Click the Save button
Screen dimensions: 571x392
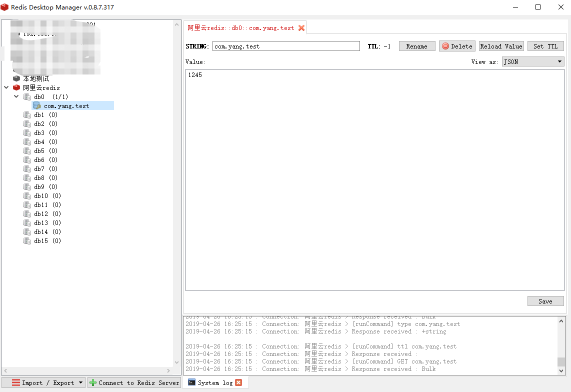click(545, 301)
